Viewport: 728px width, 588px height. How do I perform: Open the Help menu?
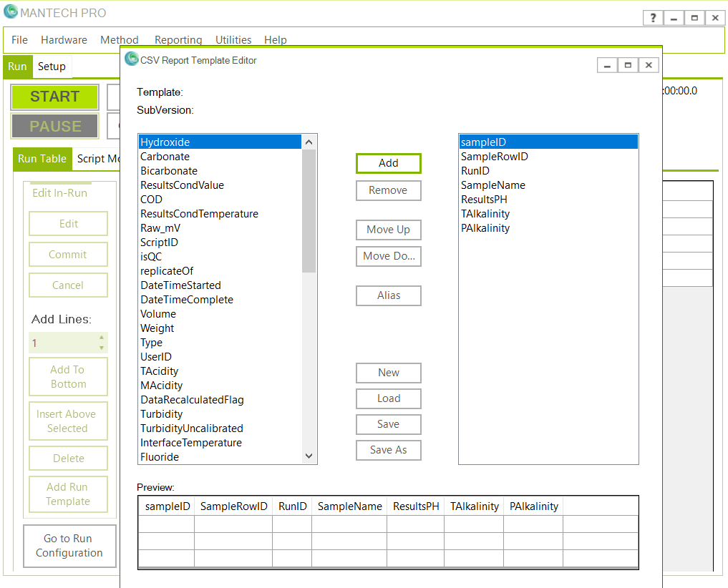coord(276,40)
